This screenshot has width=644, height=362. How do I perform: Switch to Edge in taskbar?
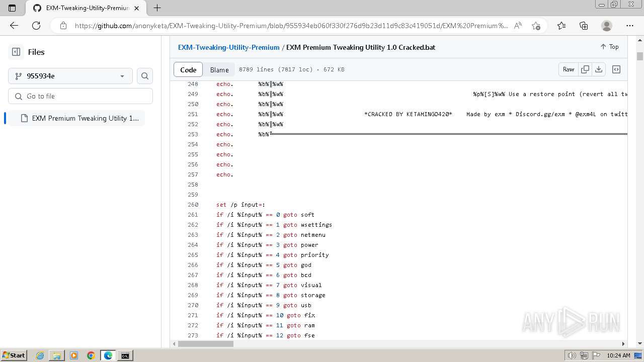click(108, 355)
